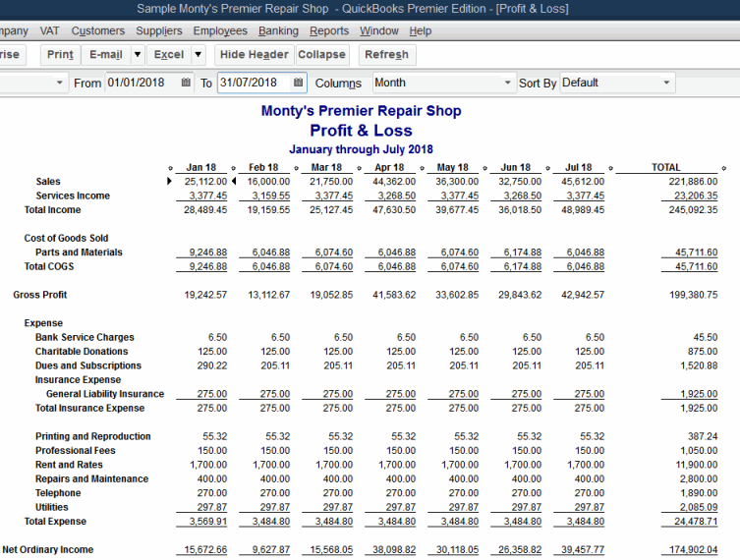
Task: Click the column resize diamond after Jun 18
Action: click(547, 168)
